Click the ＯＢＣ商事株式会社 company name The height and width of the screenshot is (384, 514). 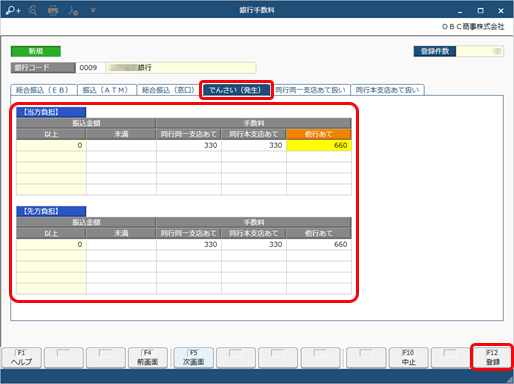click(x=473, y=27)
